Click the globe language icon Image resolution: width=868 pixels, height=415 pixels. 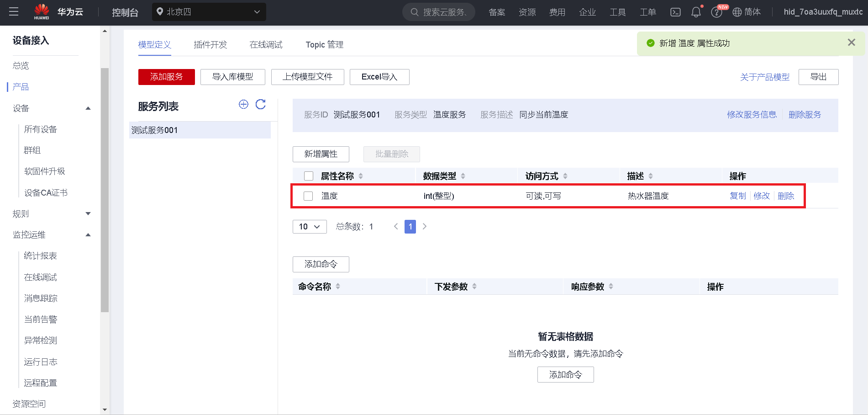click(x=737, y=12)
